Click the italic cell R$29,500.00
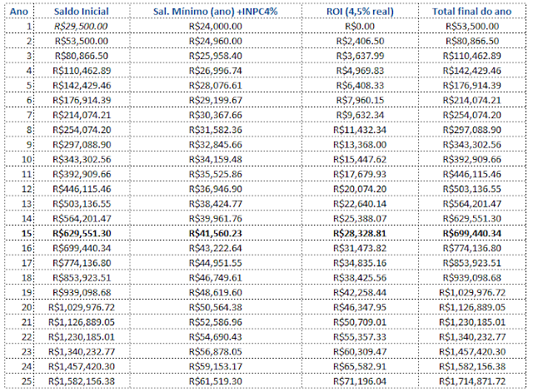Viewport: 533px width, 392px height. pyautogui.click(x=82, y=26)
